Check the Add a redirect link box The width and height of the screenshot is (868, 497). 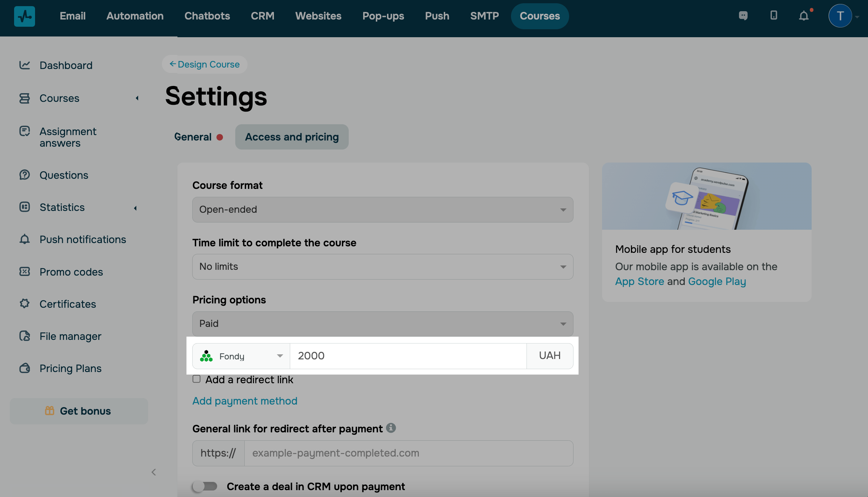pyautogui.click(x=197, y=379)
